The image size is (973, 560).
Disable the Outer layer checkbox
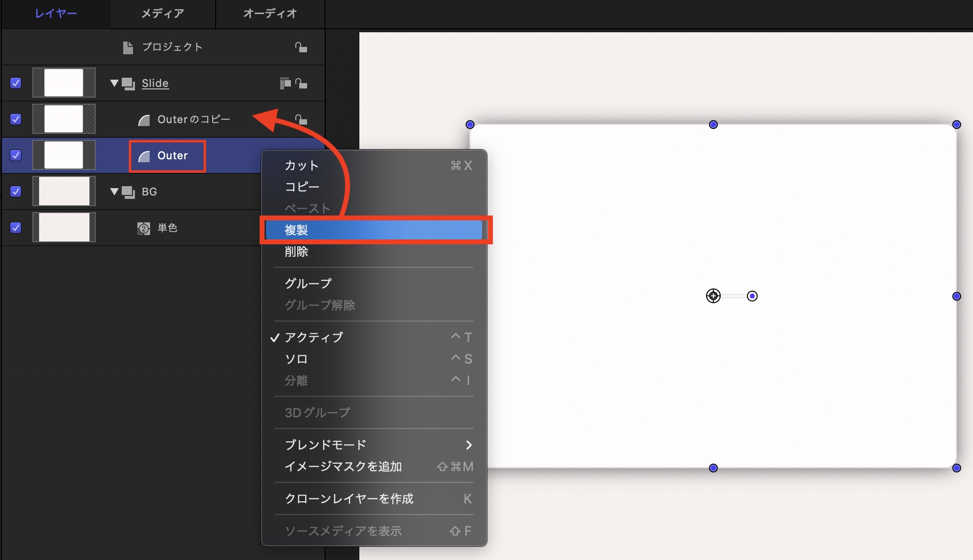(x=16, y=155)
